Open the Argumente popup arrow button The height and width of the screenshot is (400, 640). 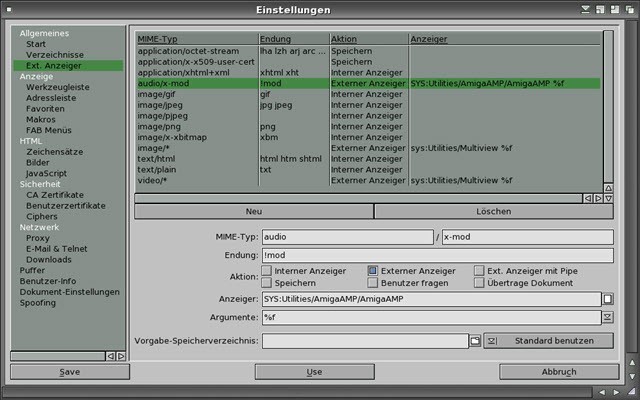click(608, 317)
